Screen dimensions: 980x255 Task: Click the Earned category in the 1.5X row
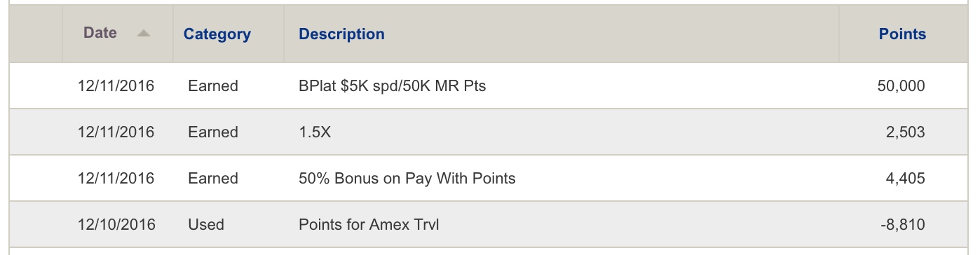point(213,132)
